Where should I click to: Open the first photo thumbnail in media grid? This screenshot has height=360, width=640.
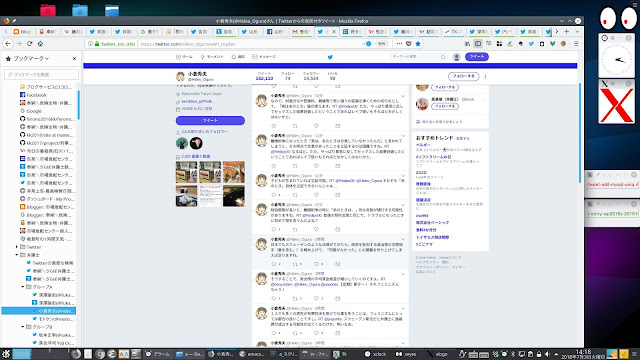click(187, 172)
